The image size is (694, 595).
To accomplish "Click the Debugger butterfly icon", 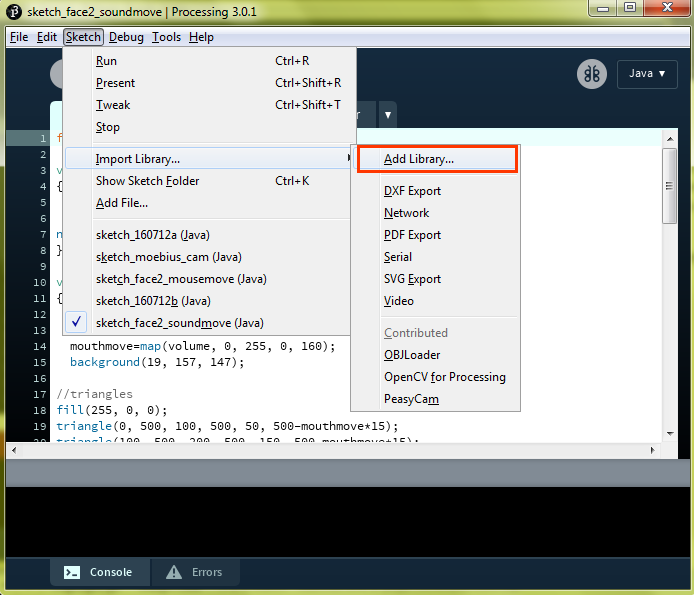I will [x=591, y=74].
